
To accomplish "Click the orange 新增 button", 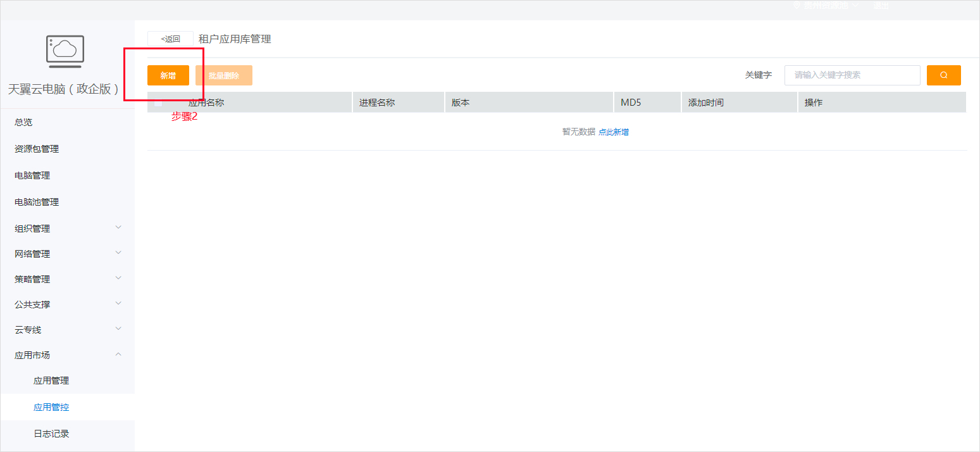I will [168, 75].
